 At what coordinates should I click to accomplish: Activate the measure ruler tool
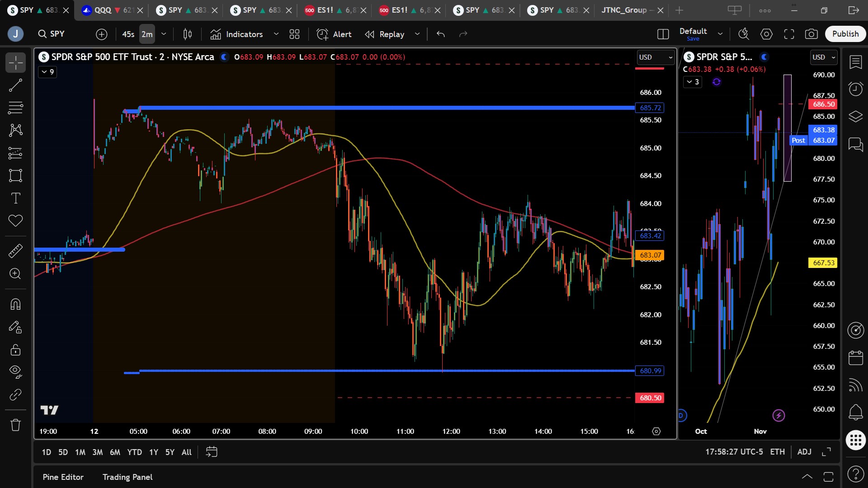pyautogui.click(x=15, y=251)
